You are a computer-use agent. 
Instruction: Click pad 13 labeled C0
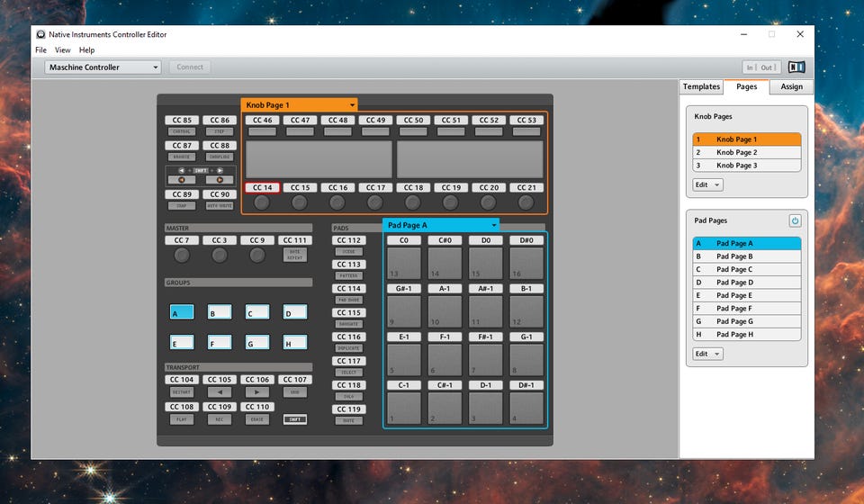pyautogui.click(x=404, y=263)
